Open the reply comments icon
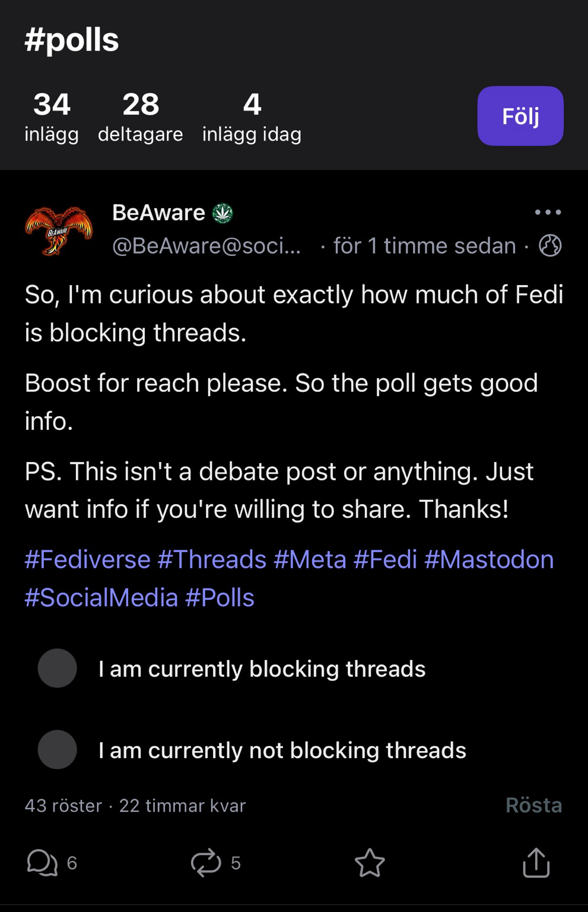588x912 pixels. pyautogui.click(x=42, y=863)
